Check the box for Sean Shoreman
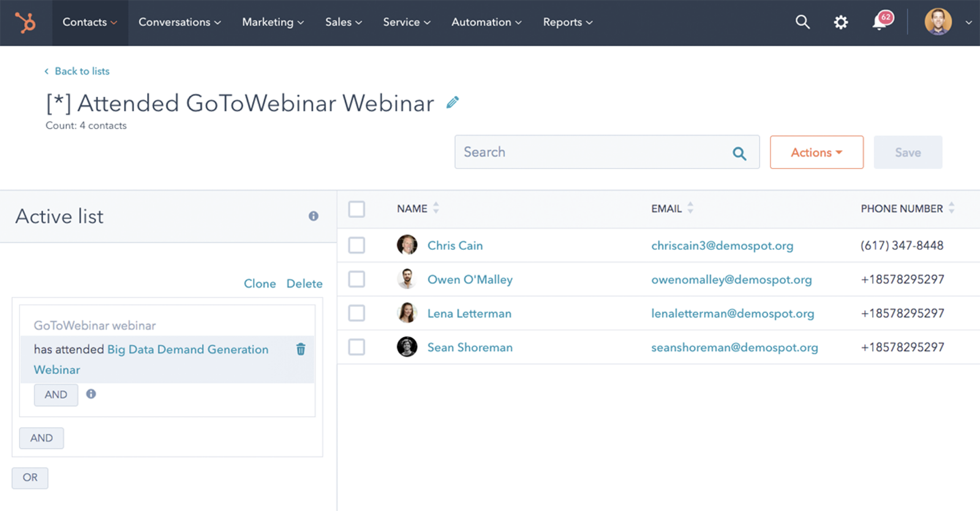 coord(356,347)
